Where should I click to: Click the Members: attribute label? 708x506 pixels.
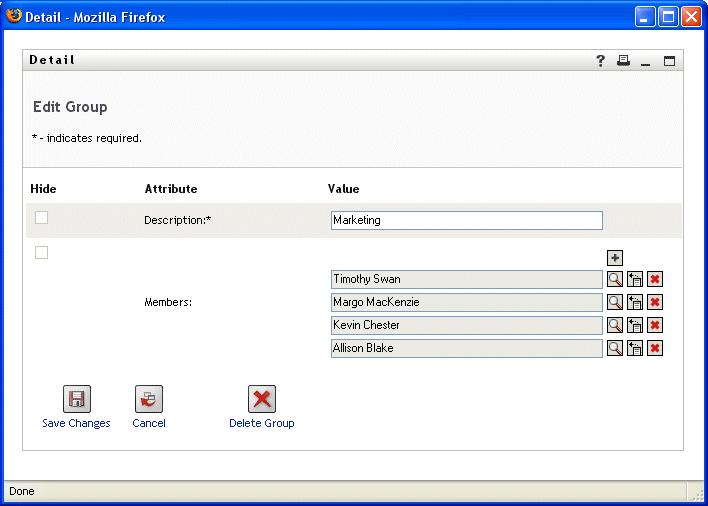168,302
